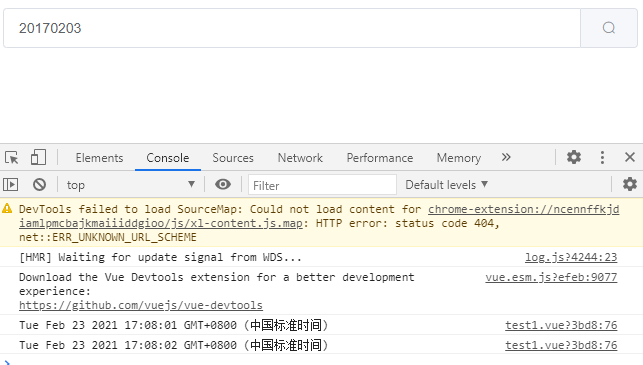
Task: Switch to the Console tab
Action: [168, 158]
